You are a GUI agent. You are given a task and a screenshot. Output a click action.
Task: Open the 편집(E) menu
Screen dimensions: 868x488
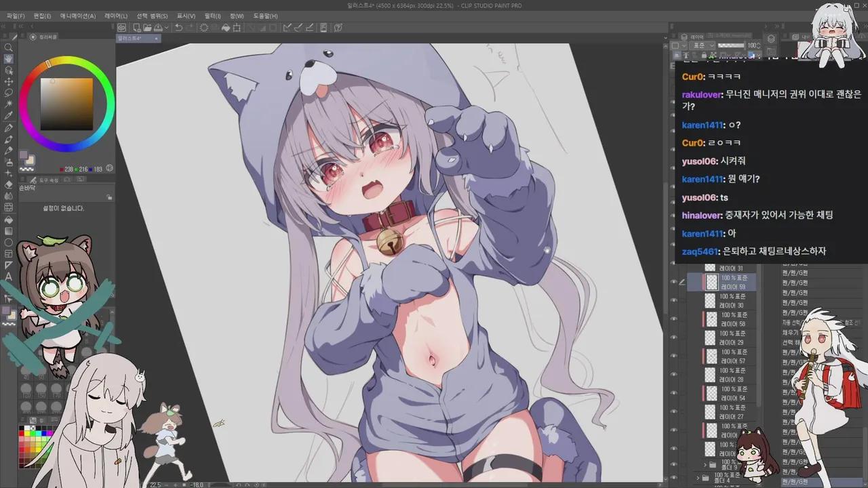(42, 16)
